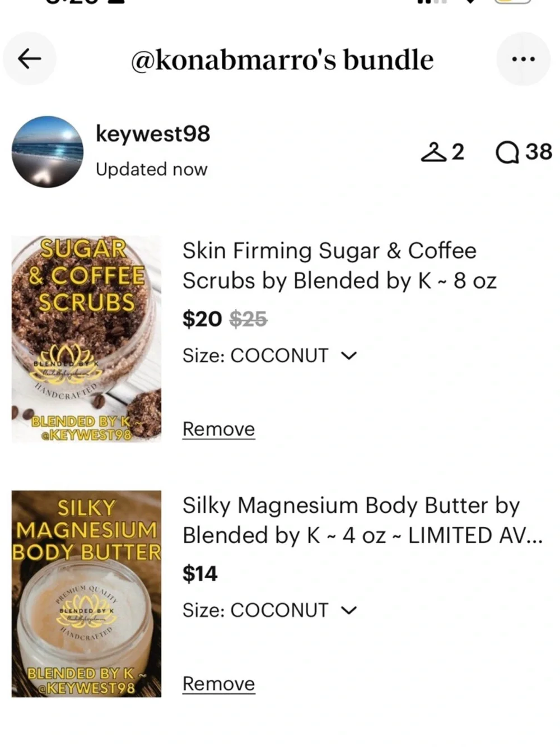Image resolution: width=560 pixels, height=747 pixels.
Task: Remove the Sugar & Coffee Scrubs item
Action: pyautogui.click(x=218, y=429)
